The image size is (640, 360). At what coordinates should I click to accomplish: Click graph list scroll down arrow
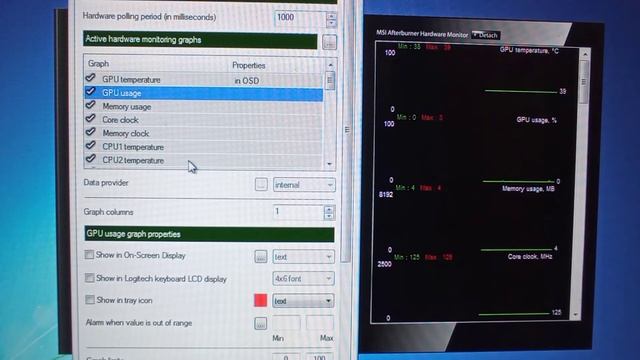(x=330, y=164)
